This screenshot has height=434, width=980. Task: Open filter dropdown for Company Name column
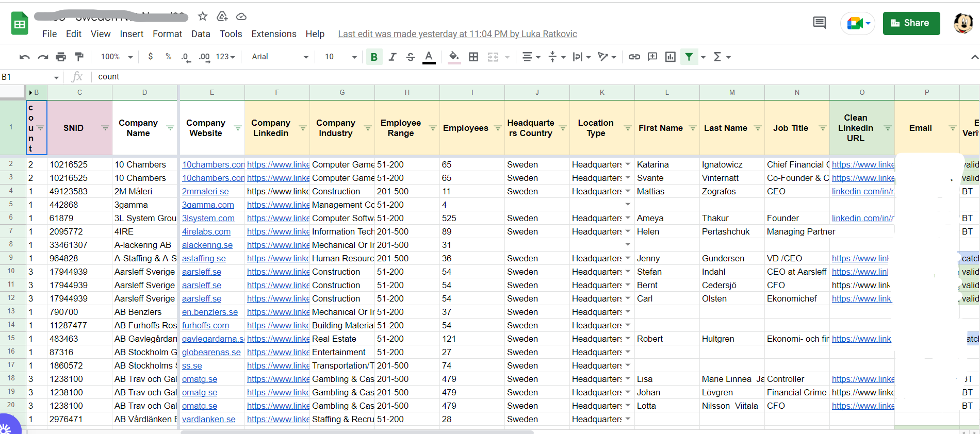[x=170, y=128]
